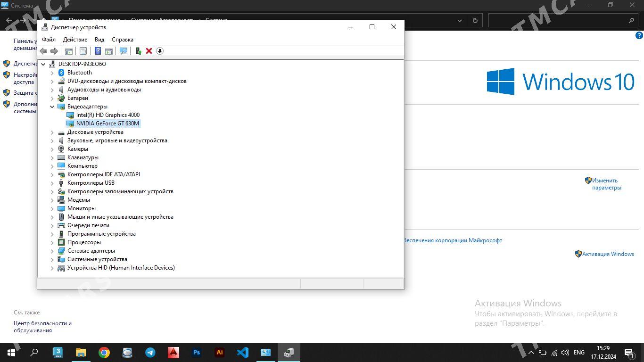644x362 pixels.
Task: Open Центр безопасности и обслуживания link
Action: (42, 327)
